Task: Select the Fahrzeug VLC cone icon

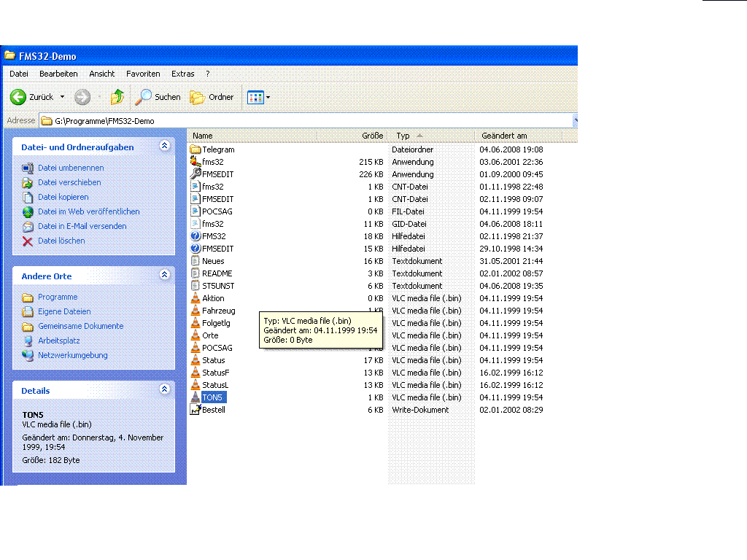Action: click(196, 311)
